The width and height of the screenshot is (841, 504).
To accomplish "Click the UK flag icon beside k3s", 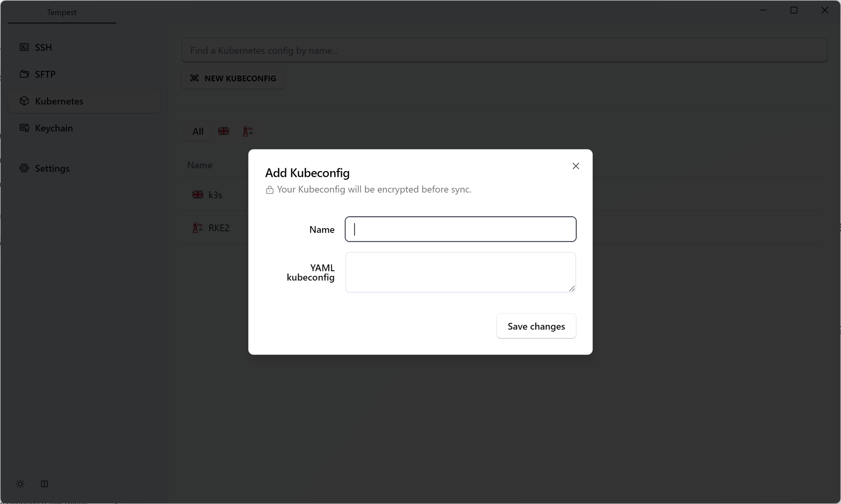I will (x=198, y=195).
